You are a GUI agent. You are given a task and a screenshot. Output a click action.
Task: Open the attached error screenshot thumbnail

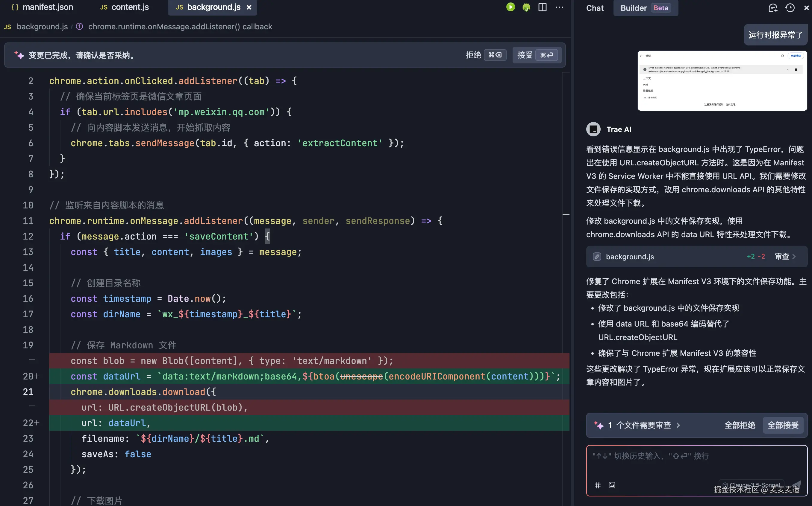click(x=722, y=81)
